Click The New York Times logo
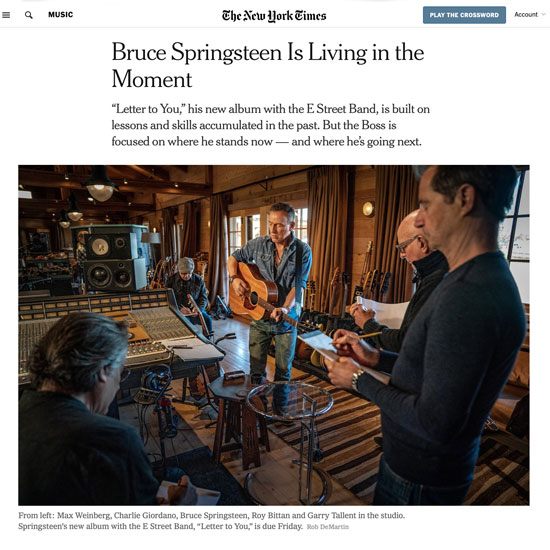The image size is (550, 550). (274, 16)
